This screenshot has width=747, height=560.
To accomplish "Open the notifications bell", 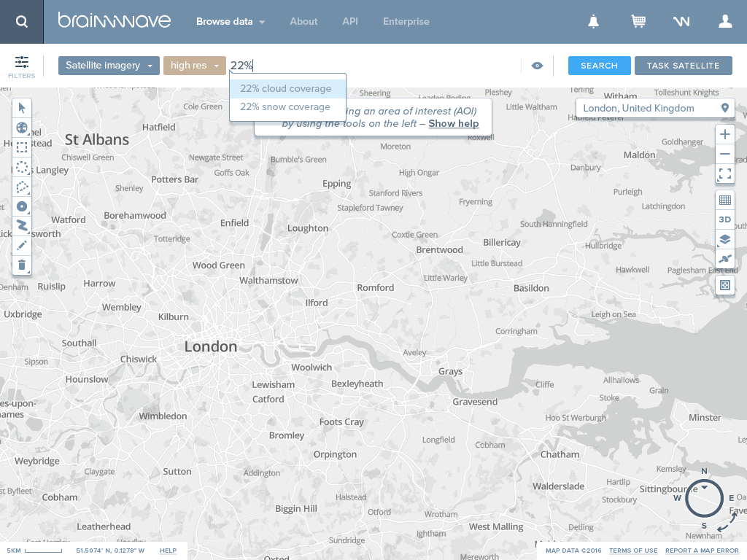I will 593,21.
